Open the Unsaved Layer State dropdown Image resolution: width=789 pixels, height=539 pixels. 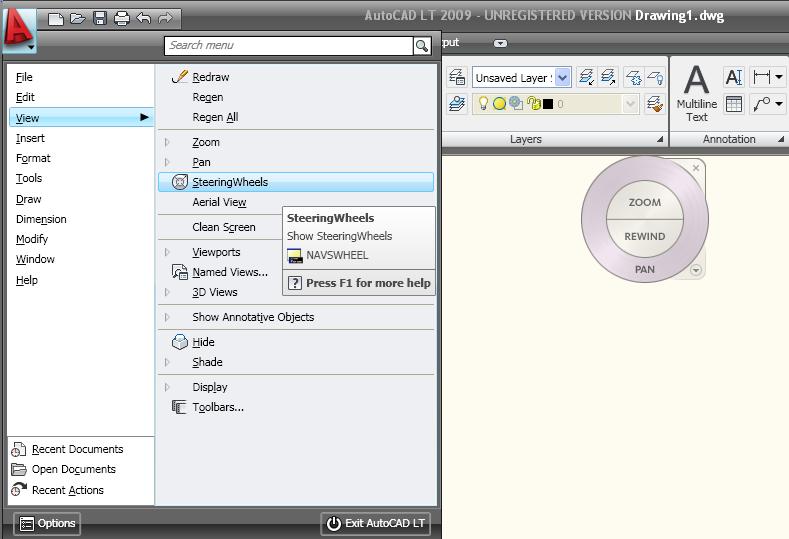(563, 78)
